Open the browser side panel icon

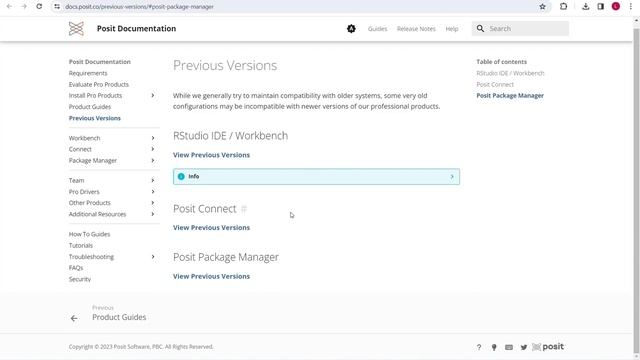[600, 7]
